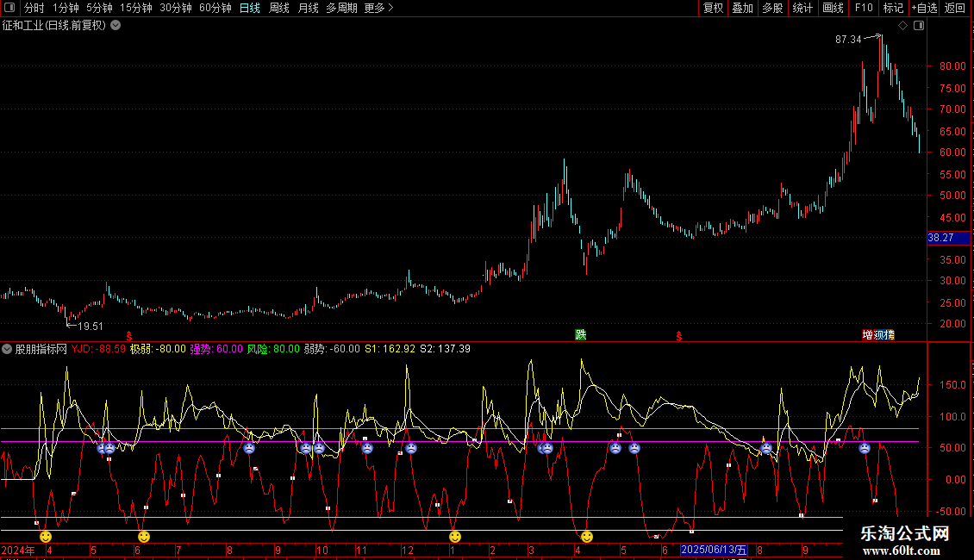Click yellow smiley above April 2025 label
Screen dimensions: 974x560
pyautogui.click(x=586, y=537)
